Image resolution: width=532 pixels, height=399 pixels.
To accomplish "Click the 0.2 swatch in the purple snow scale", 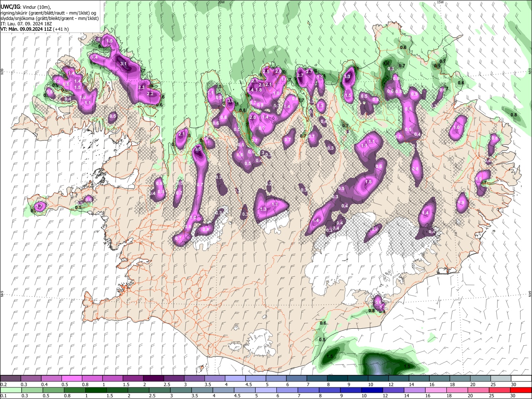I will pyautogui.click(x=10, y=379).
